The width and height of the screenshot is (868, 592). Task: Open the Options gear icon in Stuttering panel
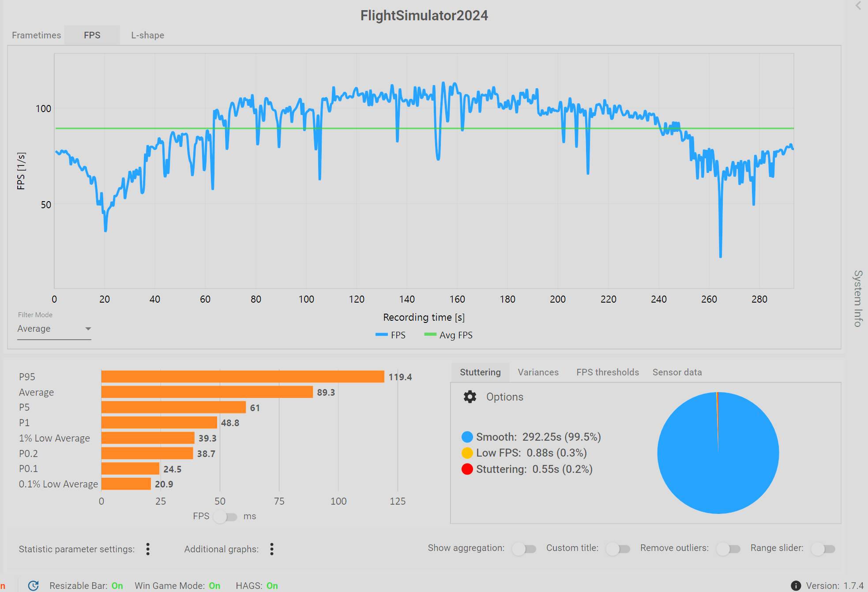point(470,397)
